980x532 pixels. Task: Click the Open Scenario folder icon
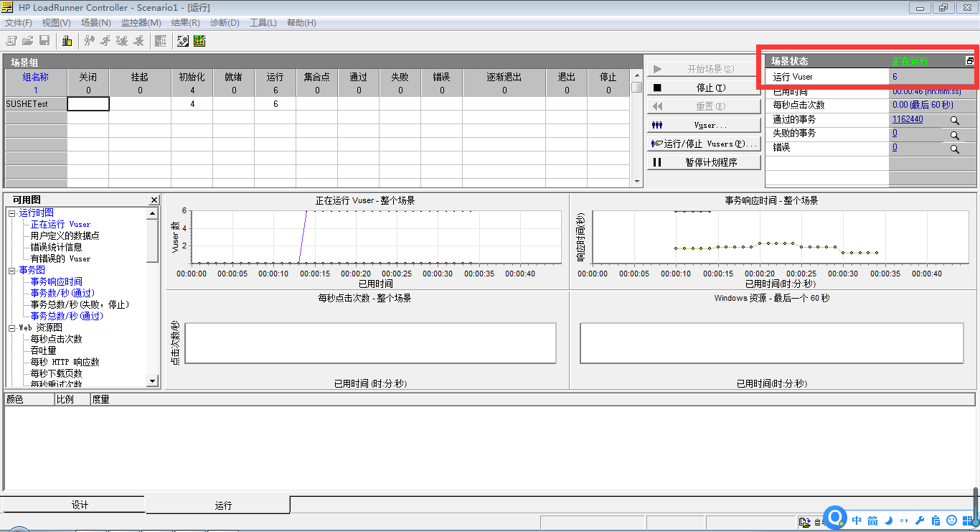coord(28,41)
